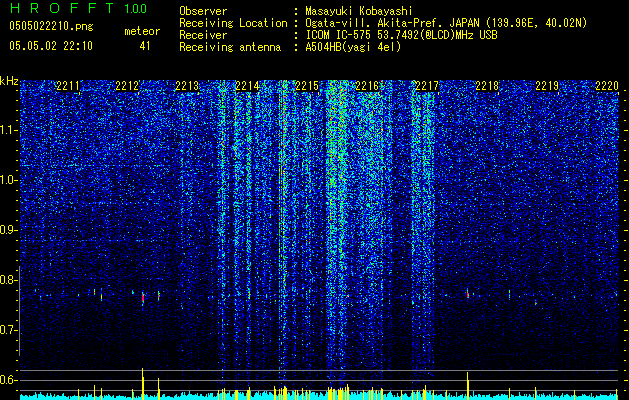The height and width of the screenshot is (400, 629).
Task: Click the Receiving antenna label
Action: (230, 47)
